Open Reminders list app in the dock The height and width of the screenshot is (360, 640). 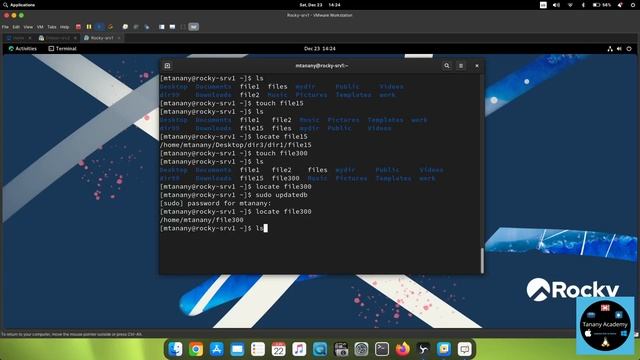(258, 349)
